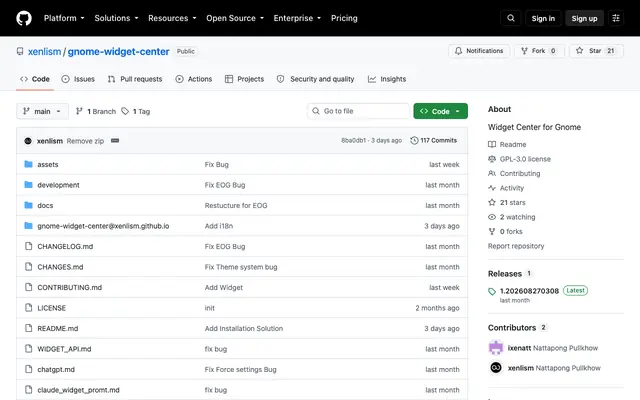Image resolution: width=640 pixels, height=400 pixels.
Task: Open the chatgpt.md file
Action: tap(56, 369)
